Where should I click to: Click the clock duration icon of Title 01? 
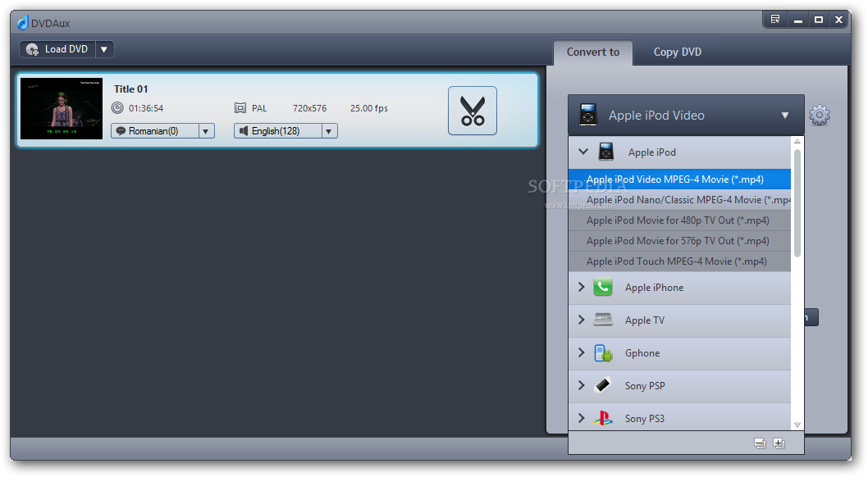click(x=117, y=108)
